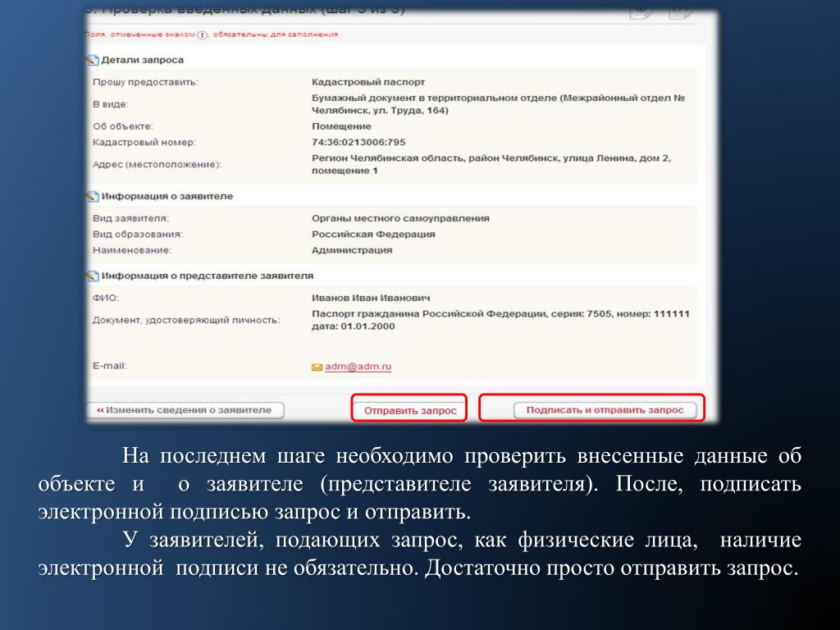
Task: Click the Вид заявителя label
Action: click(130, 218)
